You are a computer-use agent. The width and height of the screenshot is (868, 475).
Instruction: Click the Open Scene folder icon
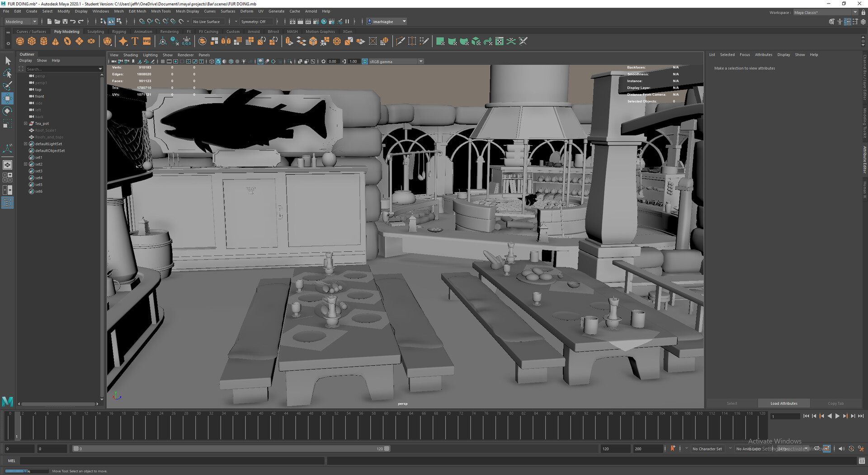(57, 21)
